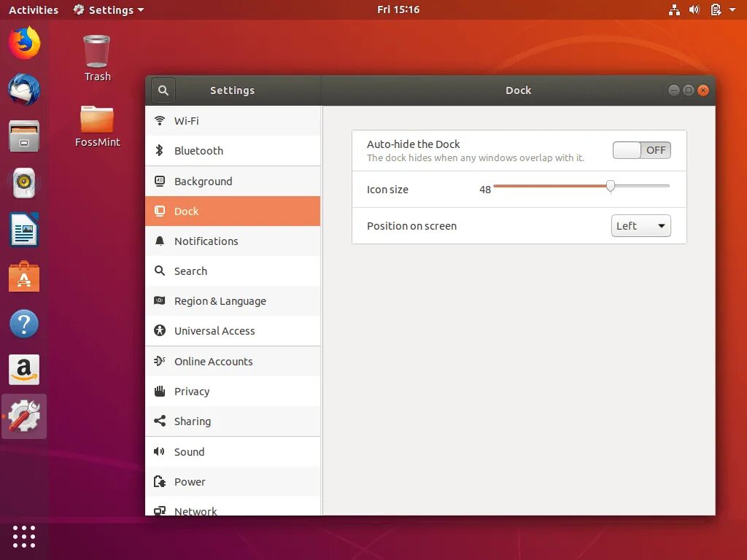Screen dimensions: 747x560
Task: Launch Rhythmbox speaker icon in dock
Action: [24, 183]
